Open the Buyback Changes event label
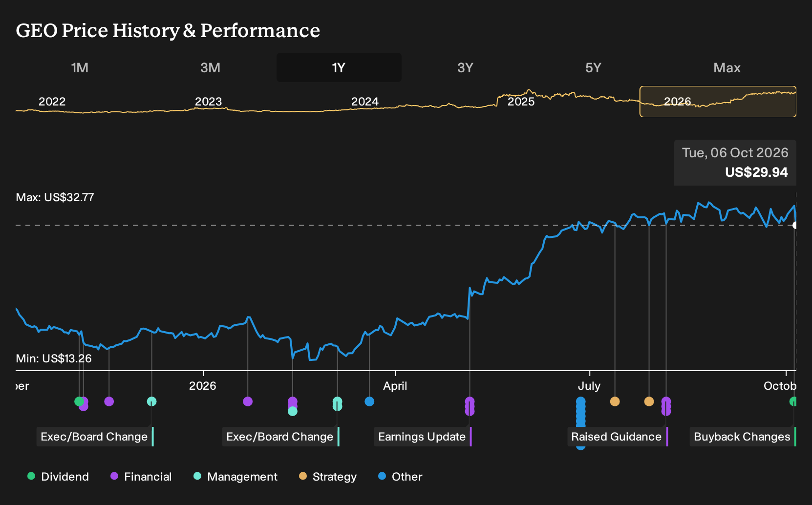 743,437
